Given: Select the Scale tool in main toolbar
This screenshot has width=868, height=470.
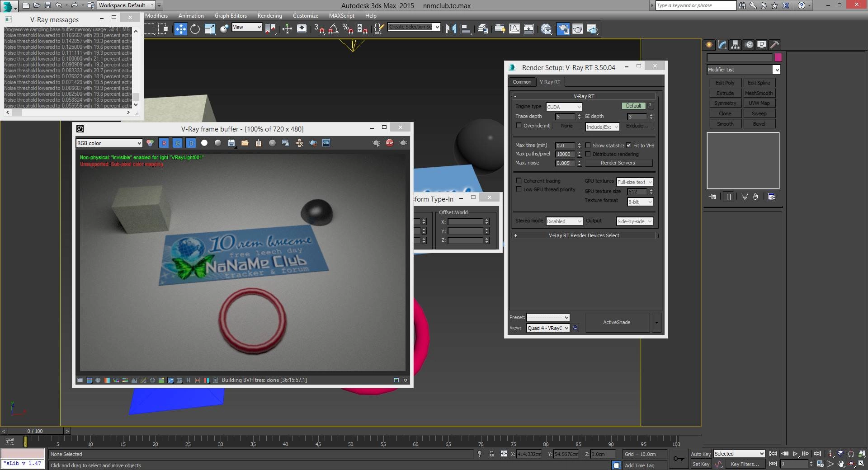Looking at the screenshot, I should pos(210,29).
